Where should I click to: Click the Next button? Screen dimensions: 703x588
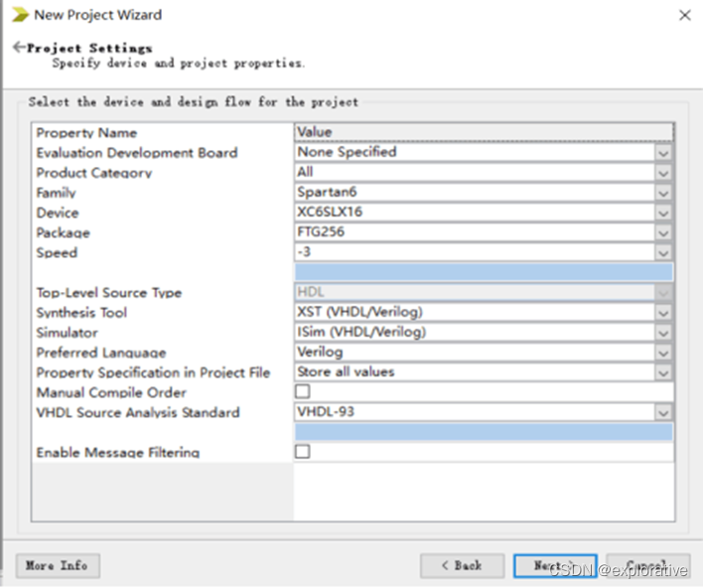(x=555, y=565)
